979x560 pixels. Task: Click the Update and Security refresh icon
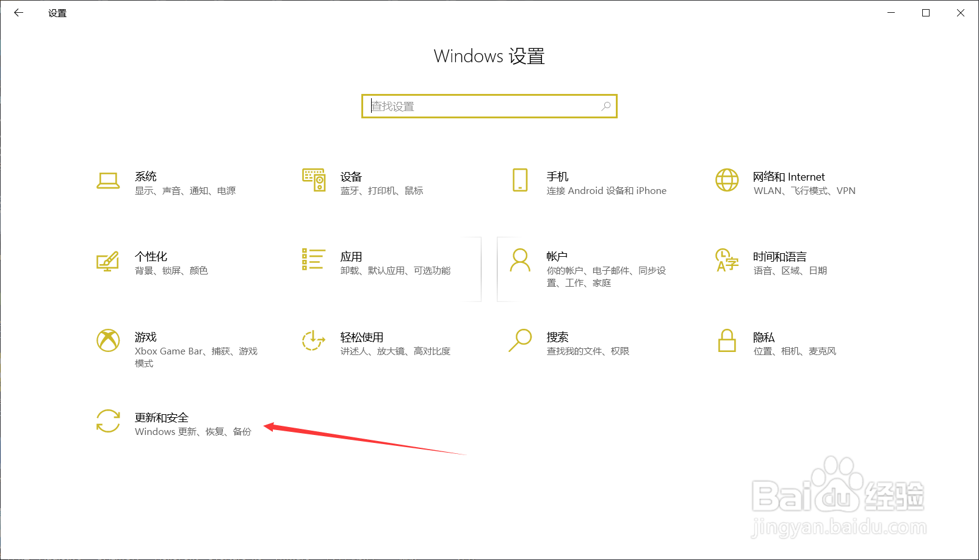pyautogui.click(x=108, y=421)
